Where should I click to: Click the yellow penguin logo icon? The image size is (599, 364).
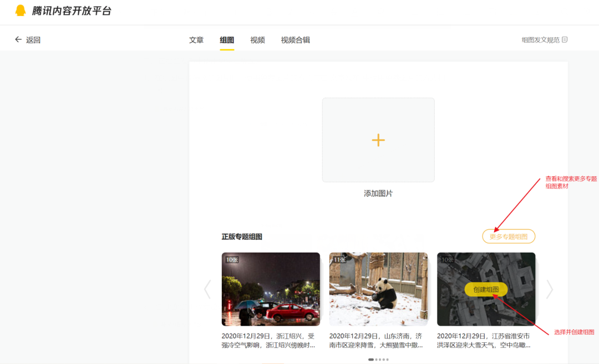click(x=21, y=11)
